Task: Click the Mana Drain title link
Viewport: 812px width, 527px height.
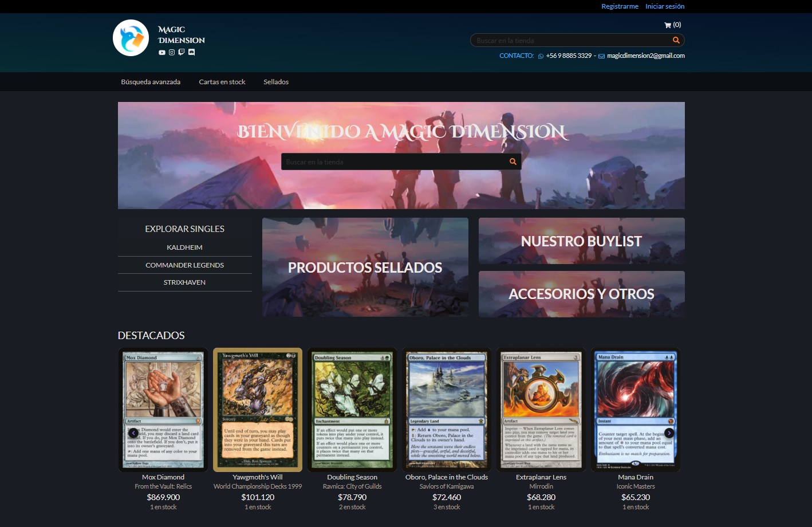Action: 636,477
